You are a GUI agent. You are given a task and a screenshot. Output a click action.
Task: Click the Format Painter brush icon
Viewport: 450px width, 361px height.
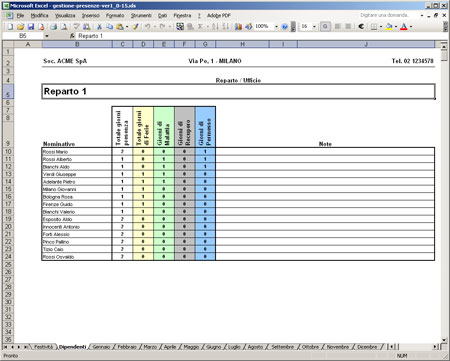(x=135, y=27)
